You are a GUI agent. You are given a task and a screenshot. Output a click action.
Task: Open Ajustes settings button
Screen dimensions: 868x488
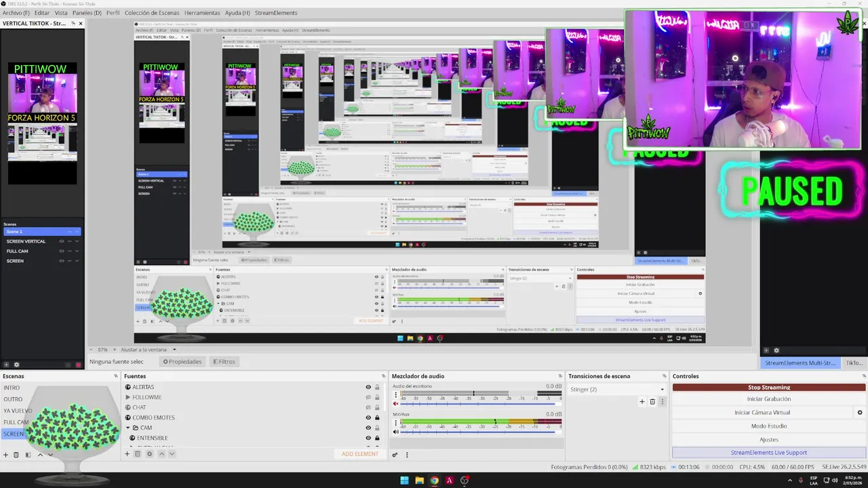769,439
